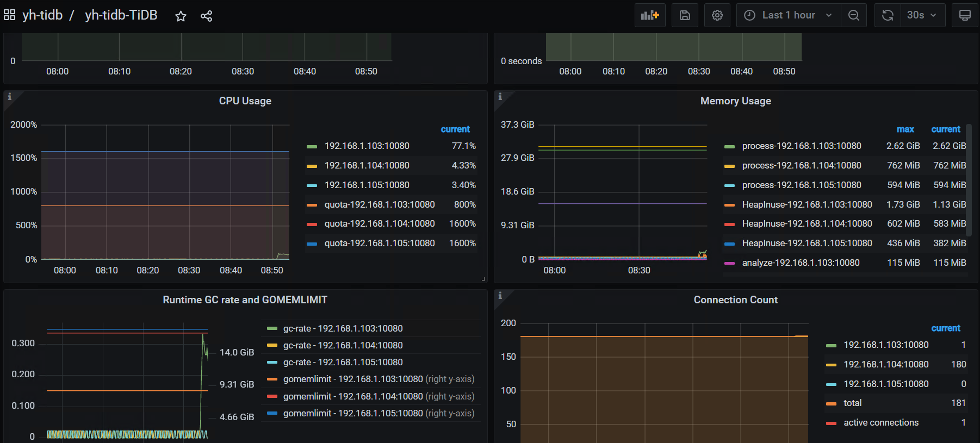980x443 pixels.
Task: Star the yh-tidb-TiDB dashboard
Action: 181,16
